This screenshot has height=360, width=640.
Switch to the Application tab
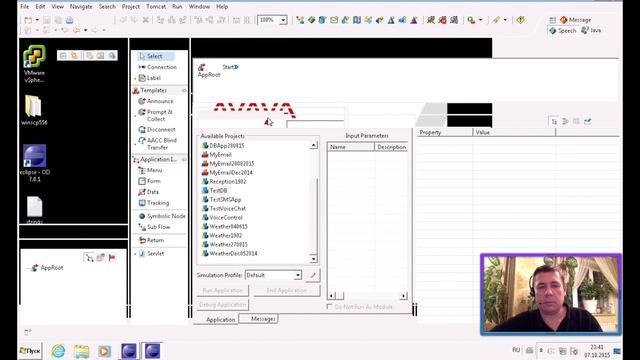click(217, 320)
